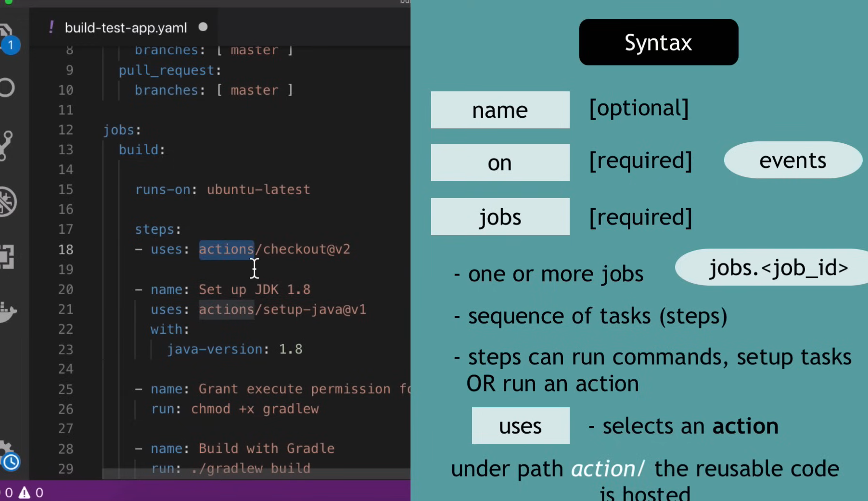Open the Search view icon
Screen dimensions: 868x501
(x=7, y=88)
